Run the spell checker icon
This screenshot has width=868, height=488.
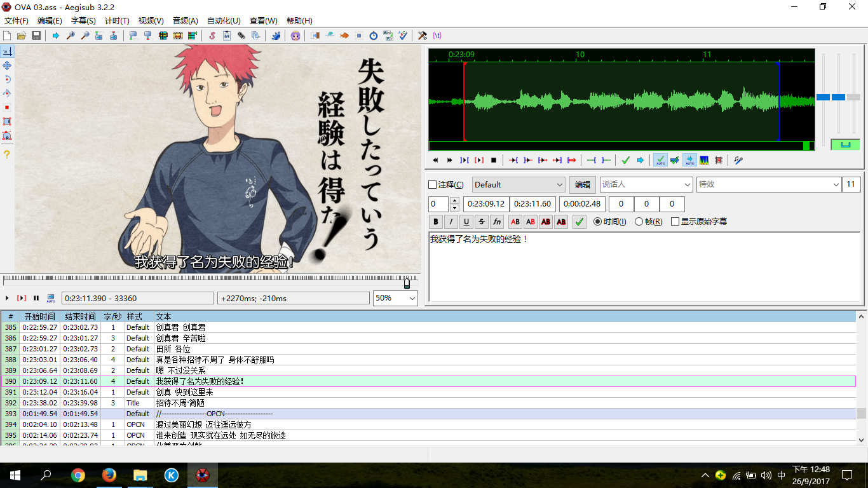(403, 36)
